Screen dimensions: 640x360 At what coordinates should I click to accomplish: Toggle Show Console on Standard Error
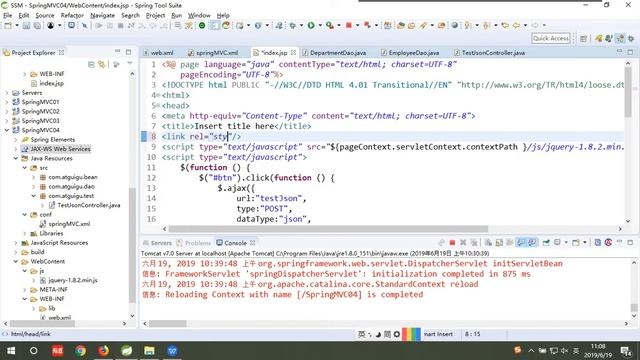pyautogui.click(x=532, y=242)
